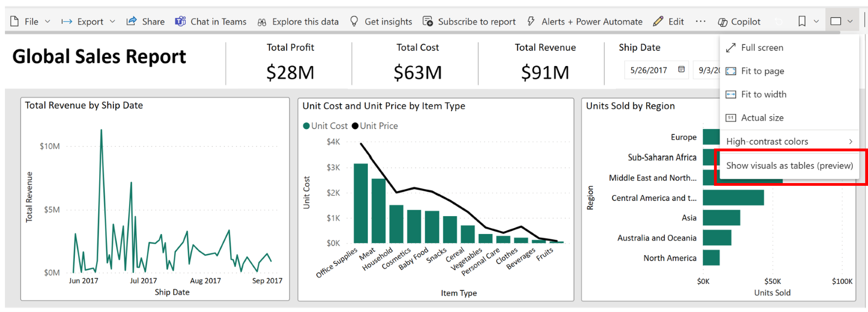Click the faded reset to default icon

point(779,22)
